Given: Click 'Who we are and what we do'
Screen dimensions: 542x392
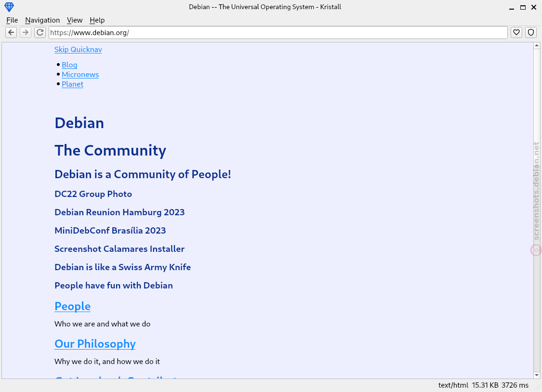Looking at the screenshot, I should click(x=102, y=324).
